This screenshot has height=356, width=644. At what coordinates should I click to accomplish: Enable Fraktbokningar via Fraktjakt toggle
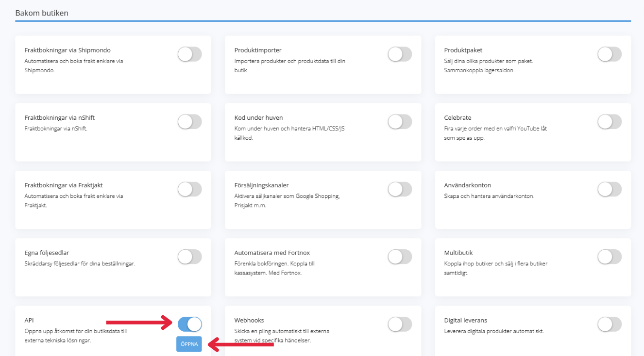(x=189, y=189)
